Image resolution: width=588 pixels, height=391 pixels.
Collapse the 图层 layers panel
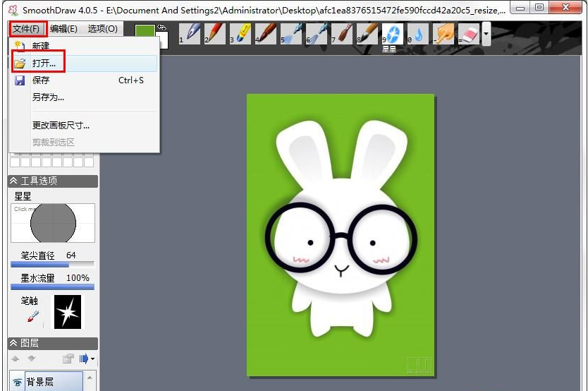13,343
